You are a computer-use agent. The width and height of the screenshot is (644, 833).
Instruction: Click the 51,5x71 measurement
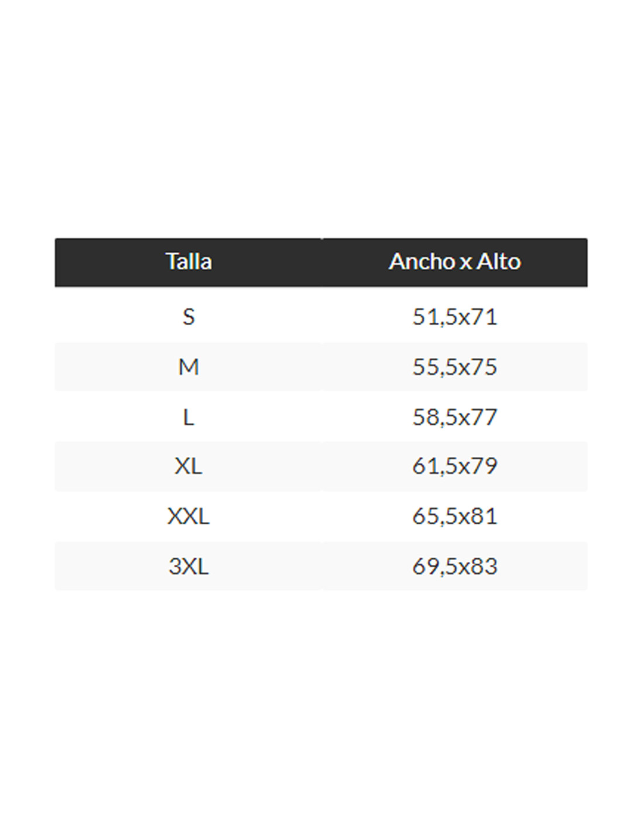[x=454, y=317]
